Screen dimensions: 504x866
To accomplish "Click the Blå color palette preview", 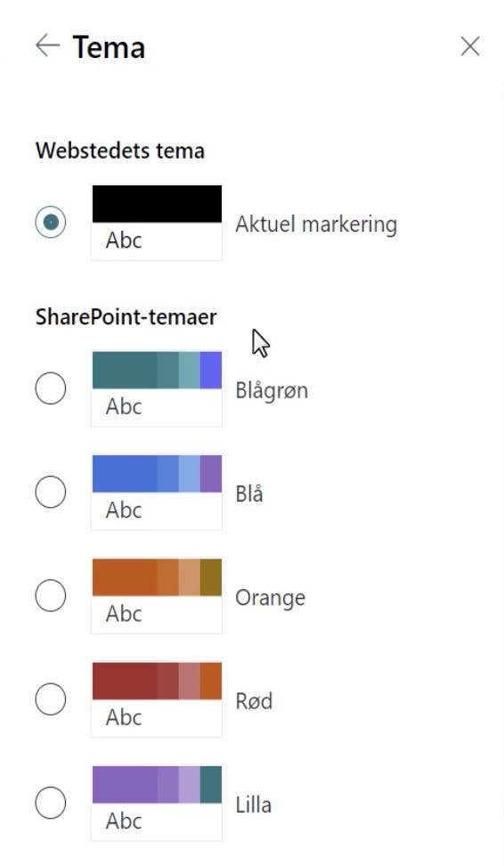I will click(x=157, y=492).
